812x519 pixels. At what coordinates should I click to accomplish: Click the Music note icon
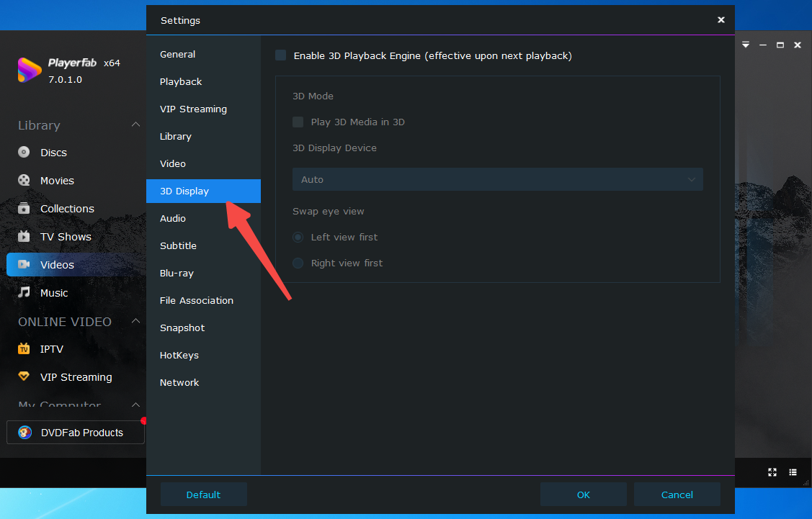[24, 292]
